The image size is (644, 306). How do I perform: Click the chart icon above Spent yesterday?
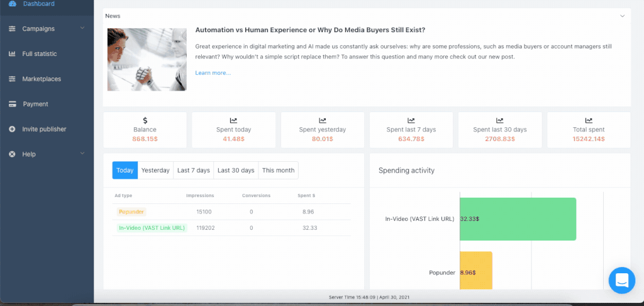click(x=323, y=120)
